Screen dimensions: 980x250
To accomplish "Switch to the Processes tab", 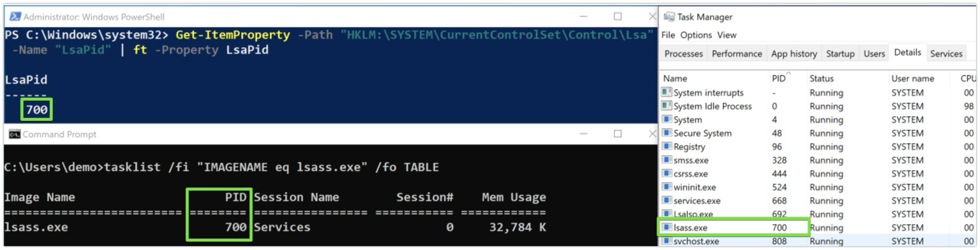I will [684, 54].
